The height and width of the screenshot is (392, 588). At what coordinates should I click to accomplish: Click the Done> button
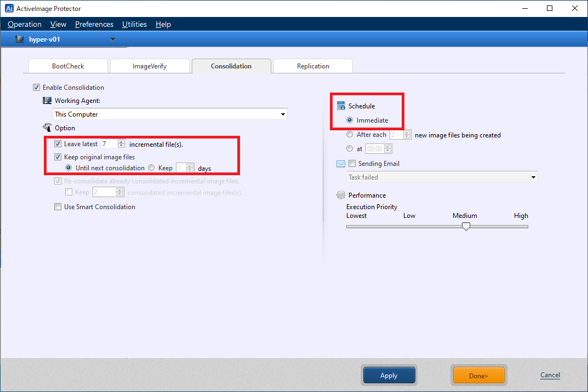coord(478,375)
